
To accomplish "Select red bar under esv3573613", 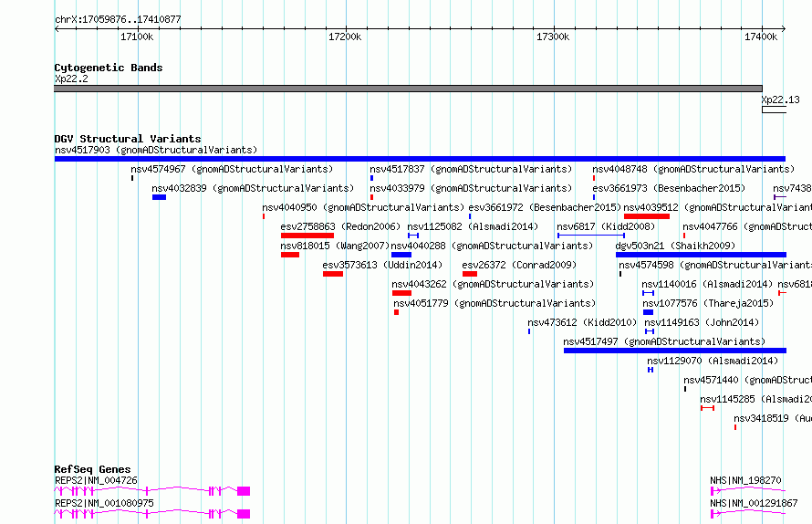I will [333, 274].
